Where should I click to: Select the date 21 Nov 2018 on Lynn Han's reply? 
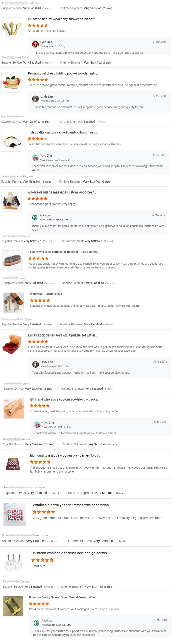pyautogui.click(x=159, y=42)
